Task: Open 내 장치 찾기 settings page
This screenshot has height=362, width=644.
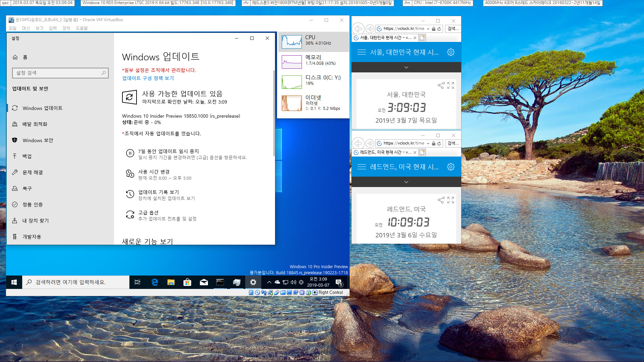Action: click(60, 221)
